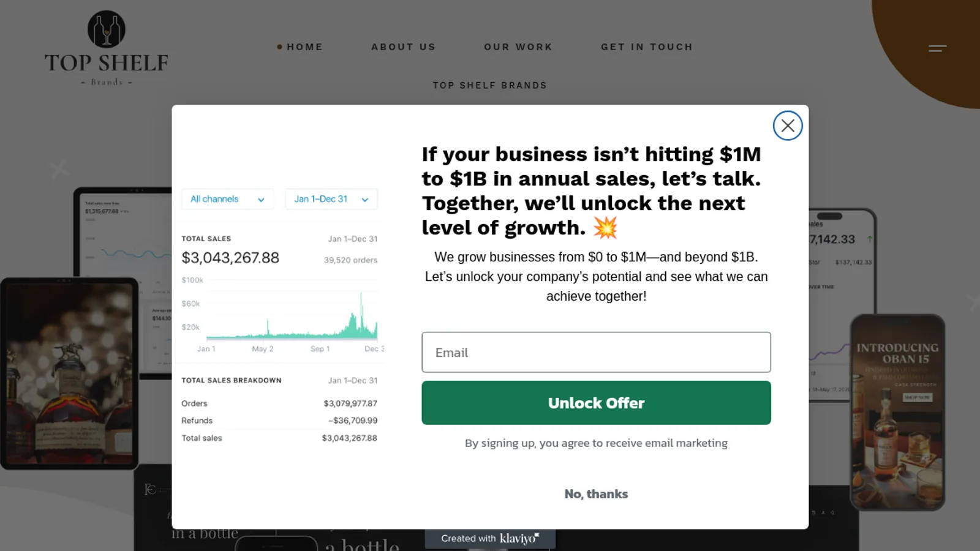Click the Top Shelf Brands logo
This screenshot has width=980, height=551.
click(107, 48)
